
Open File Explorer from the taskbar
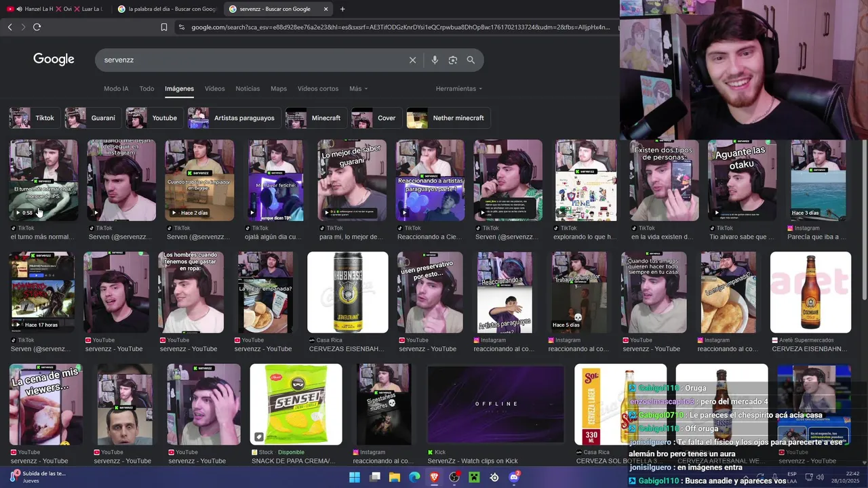(395, 477)
